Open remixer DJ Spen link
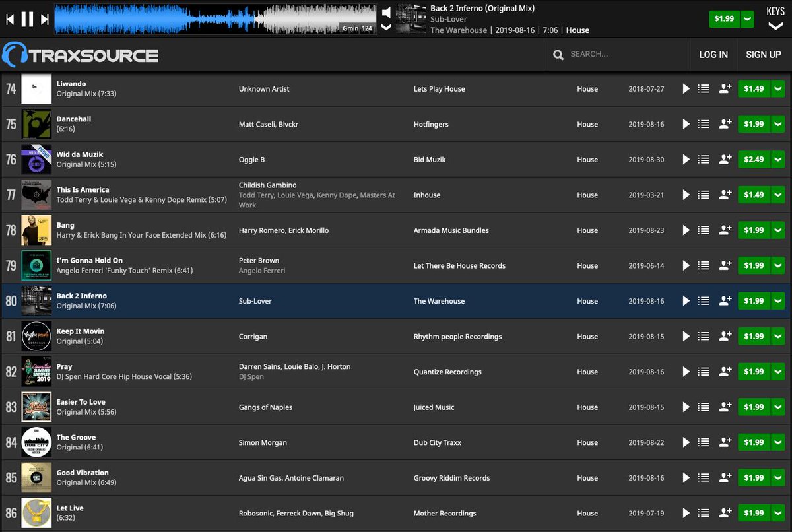This screenshot has height=532, width=792. 251,377
